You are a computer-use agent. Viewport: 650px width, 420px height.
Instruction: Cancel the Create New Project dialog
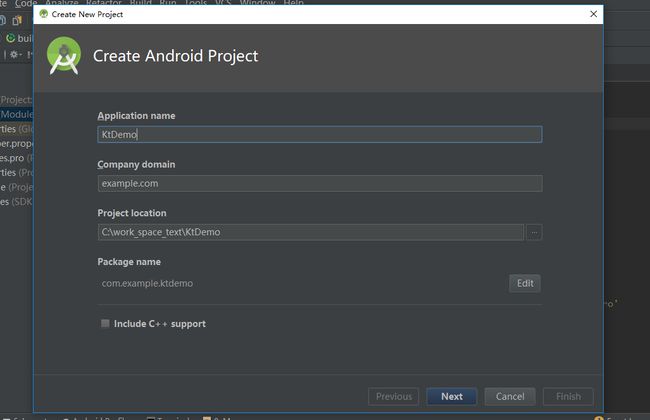[510, 396]
